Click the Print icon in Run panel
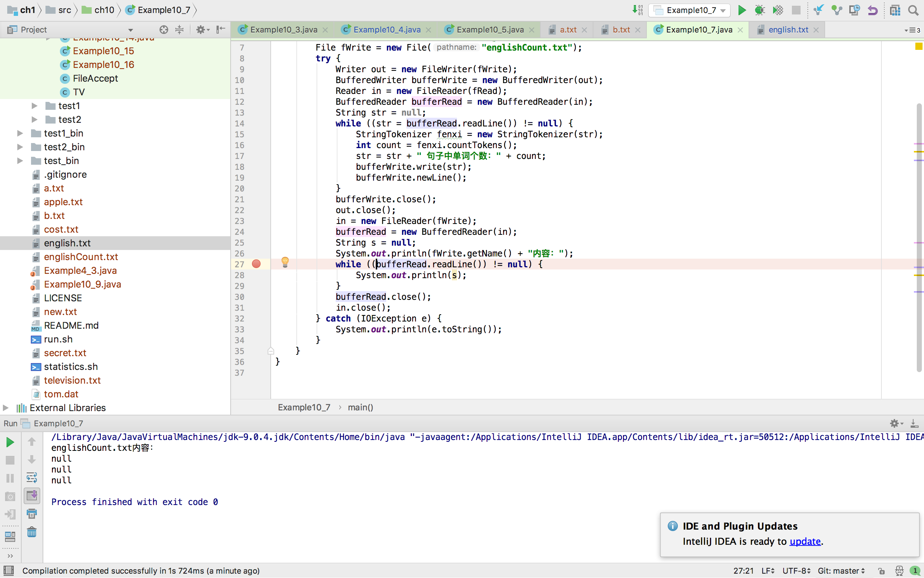This screenshot has width=924, height=578. [32, 514]
